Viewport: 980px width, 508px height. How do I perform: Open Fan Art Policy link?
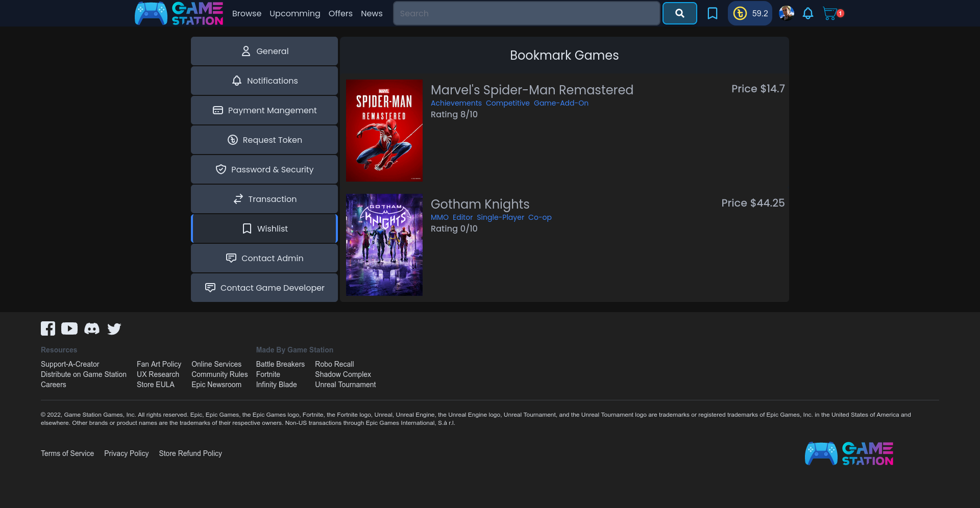(x=159, y=364)
